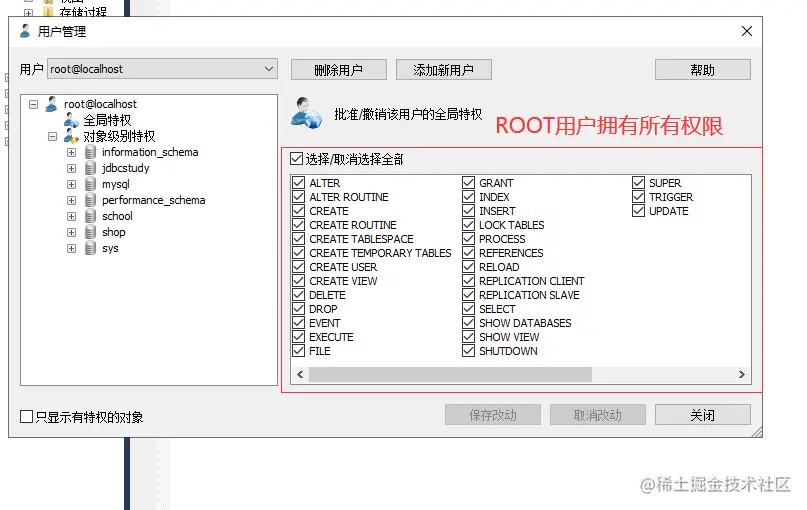Screen dimensions: 807x510
Task: Click the shop database icon
Action: [x=91, y=232]
